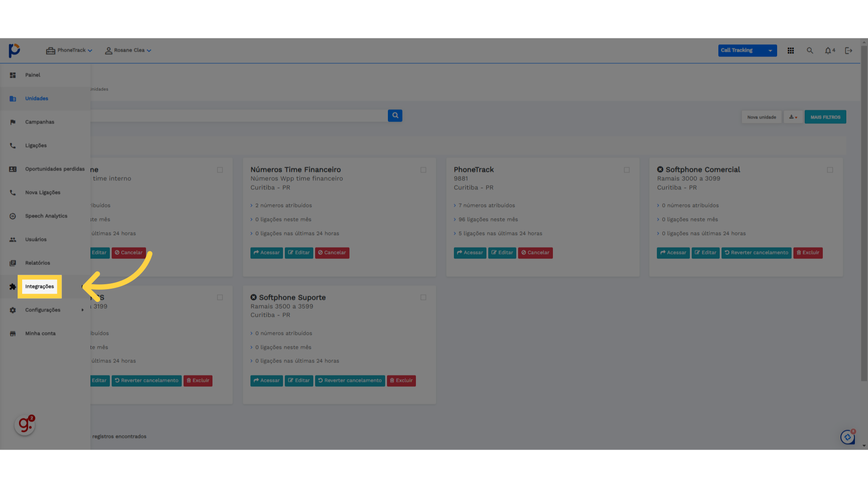This screenshot has height=488, width=868.
Task: Check the Softphone Suporte checkbox
Action: pyautogui.click(x=423, y=297)
